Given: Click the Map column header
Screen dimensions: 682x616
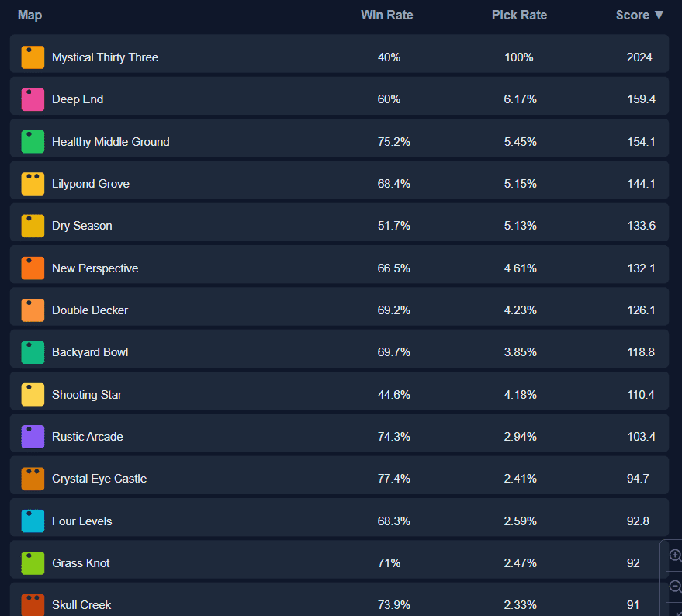Looking at the screenshot, I should pyautogui.click(x=29, y=16).
